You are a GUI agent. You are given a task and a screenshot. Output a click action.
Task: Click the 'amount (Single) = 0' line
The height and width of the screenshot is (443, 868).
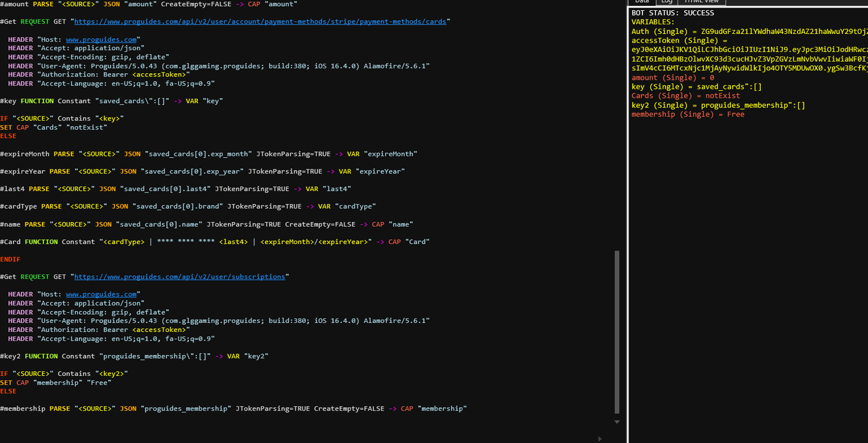tap(673, 78)
